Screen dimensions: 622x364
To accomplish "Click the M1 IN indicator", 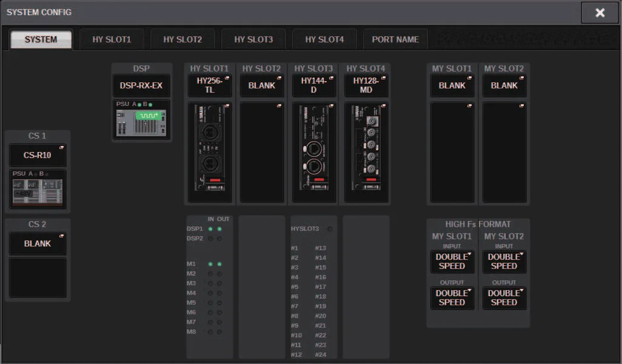I will coord(210,263).
